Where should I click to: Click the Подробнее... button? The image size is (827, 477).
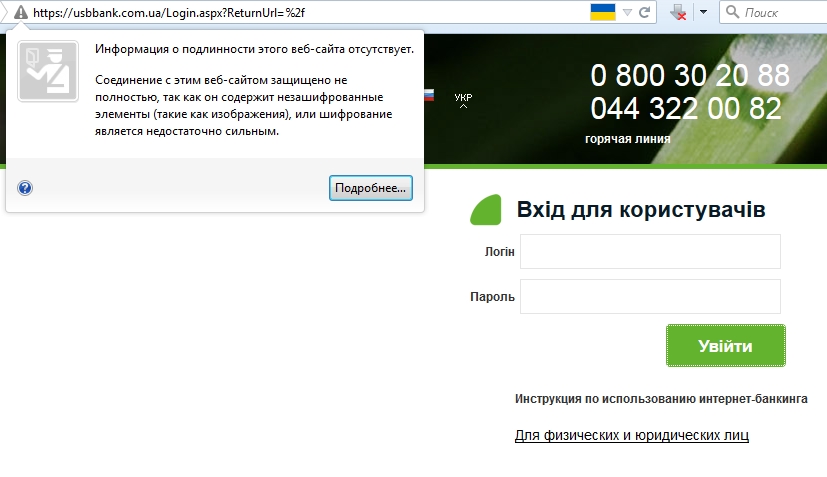[371, 188]
